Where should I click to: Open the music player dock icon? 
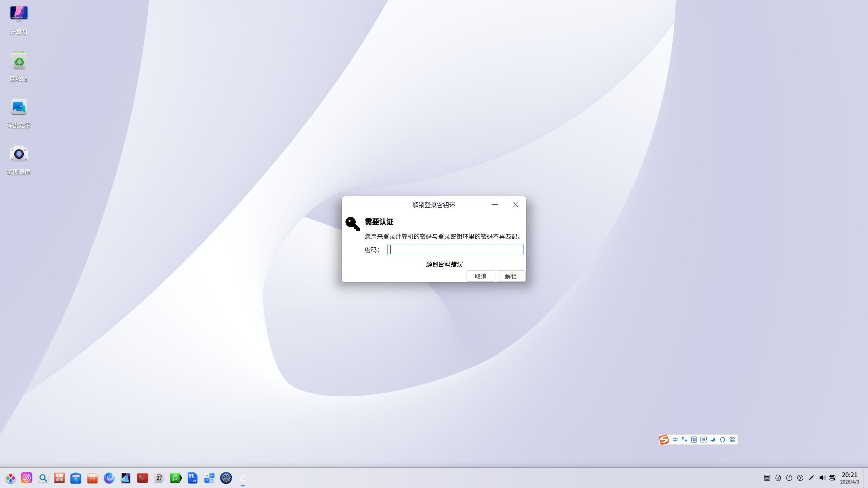pyautogui.click(x=176, y=478)
